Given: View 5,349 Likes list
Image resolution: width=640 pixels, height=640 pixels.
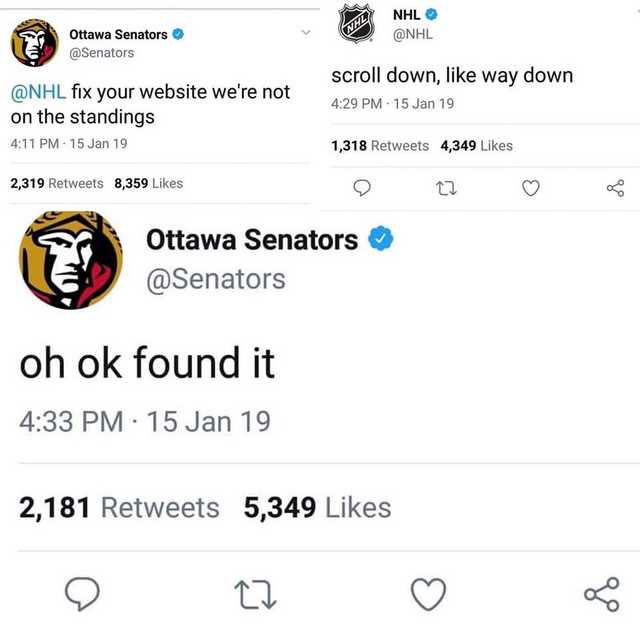Looking at the screenshot, I should tap(318, 508).
